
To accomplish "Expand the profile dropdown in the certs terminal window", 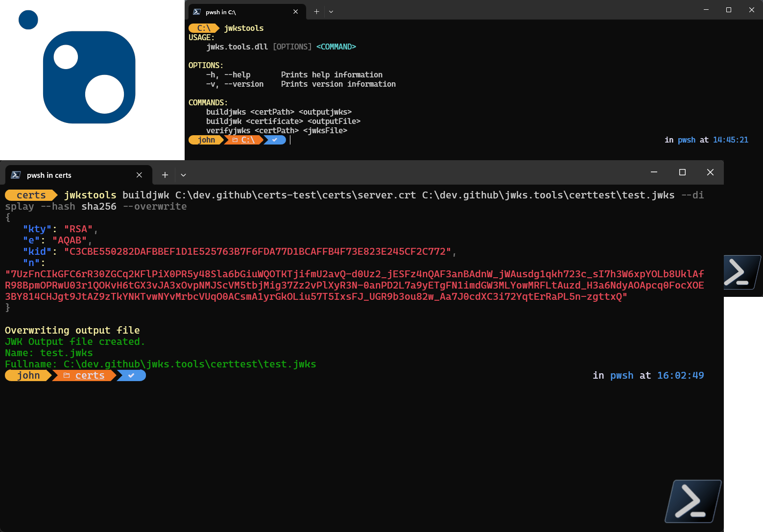I will (183, 175).
